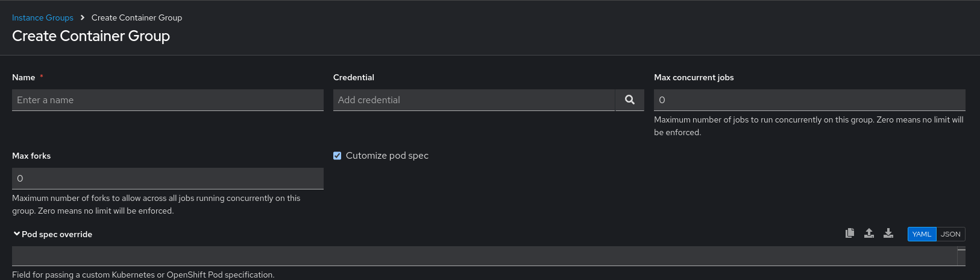Focus the Max concurrent jobs field
Screen dimensions: 980x280
click(x=809, y=100)
